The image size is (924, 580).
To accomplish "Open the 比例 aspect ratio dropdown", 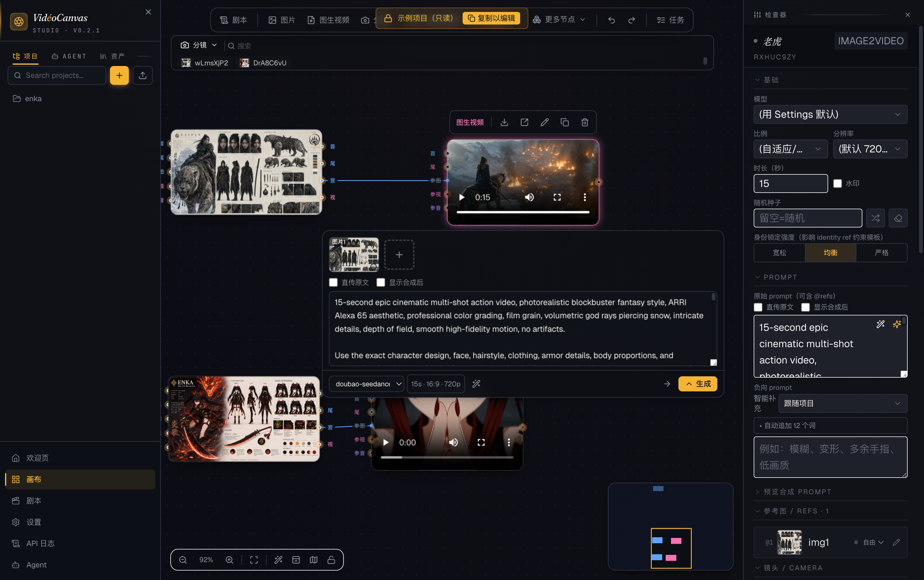I will 790,149.
